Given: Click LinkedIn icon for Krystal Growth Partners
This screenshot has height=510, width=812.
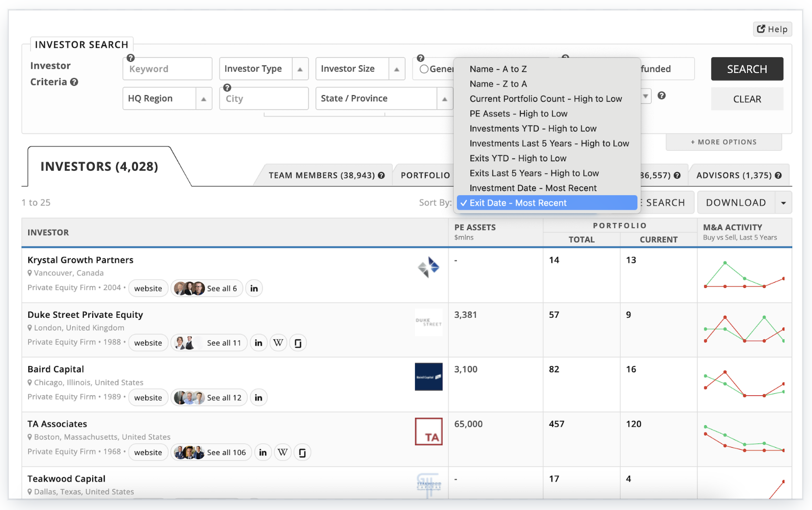Looking at the screenshot, I should 254,289.
